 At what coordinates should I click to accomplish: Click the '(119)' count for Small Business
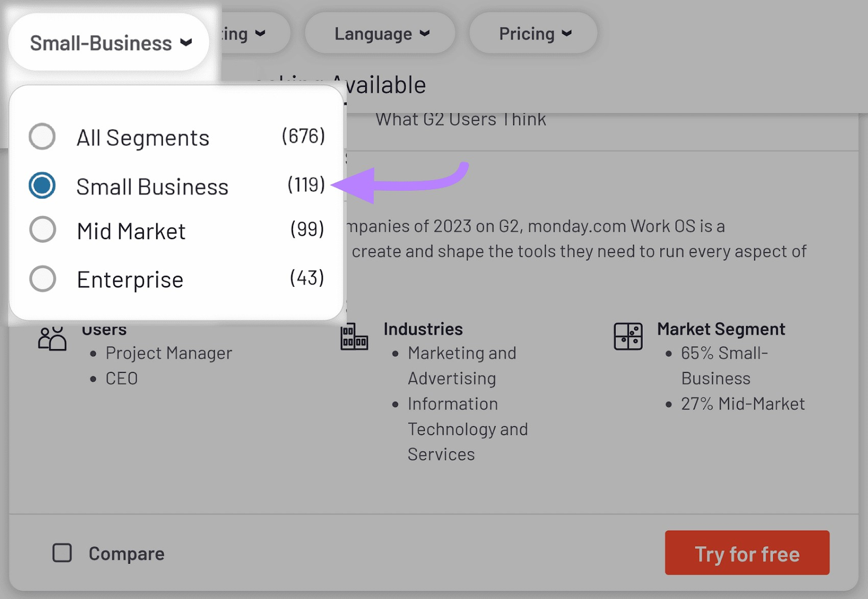pos(306,185)
